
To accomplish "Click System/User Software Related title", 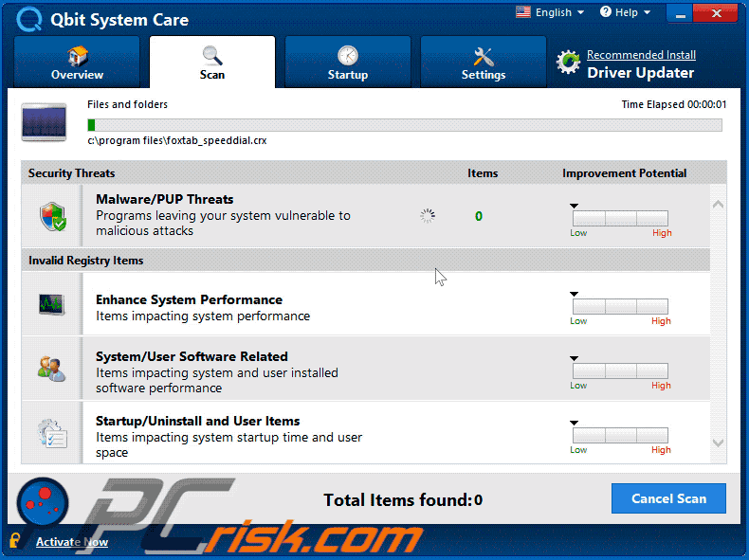I will [192, 356].
